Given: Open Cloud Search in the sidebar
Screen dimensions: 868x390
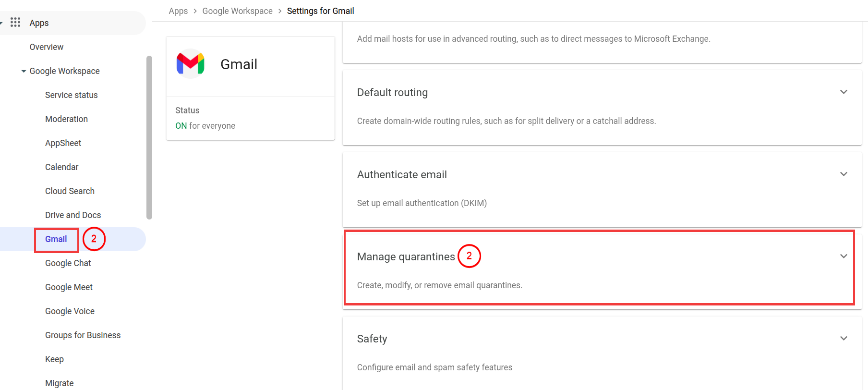Looking at the screenshot, I should [x=70, y=191].
